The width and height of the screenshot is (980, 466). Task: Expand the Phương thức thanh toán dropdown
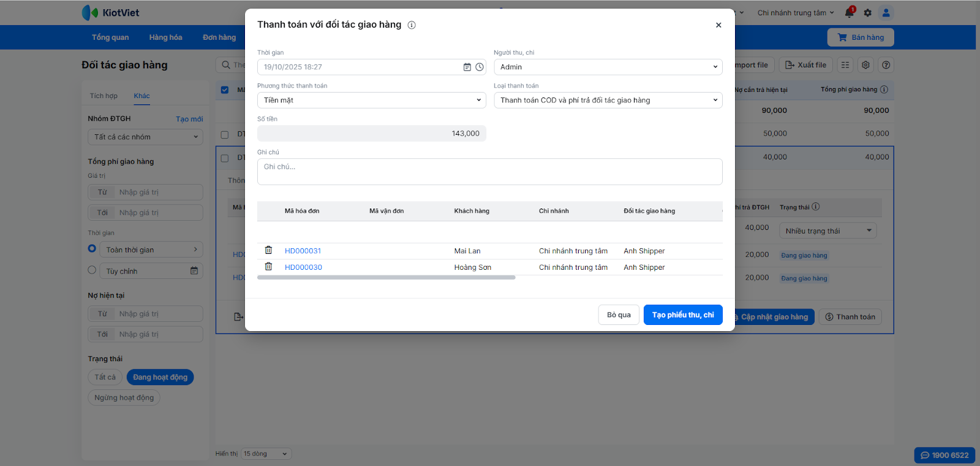(371, 100)
